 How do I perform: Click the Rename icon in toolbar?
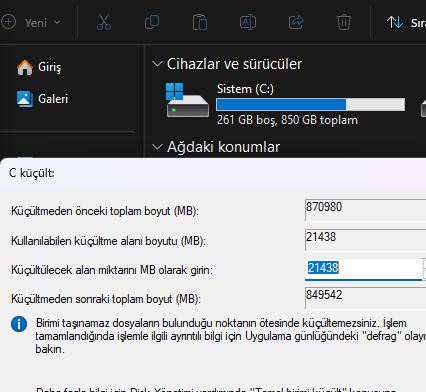click(248, 22)
